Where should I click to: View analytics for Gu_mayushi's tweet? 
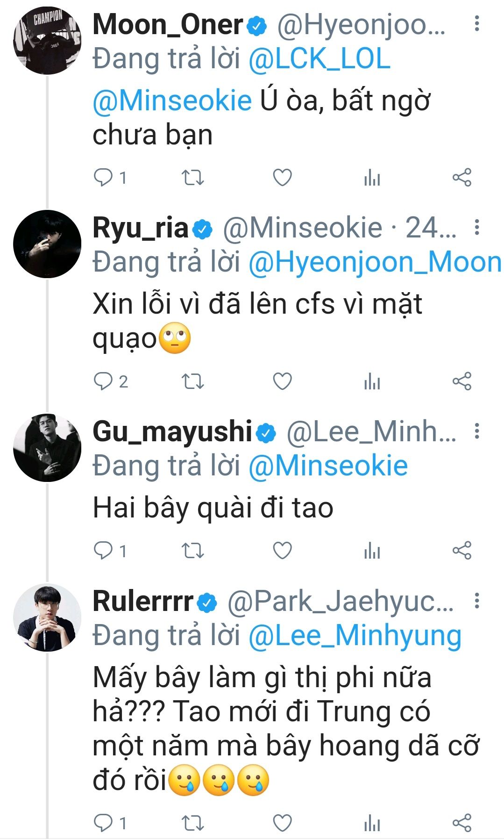point(372,550)
